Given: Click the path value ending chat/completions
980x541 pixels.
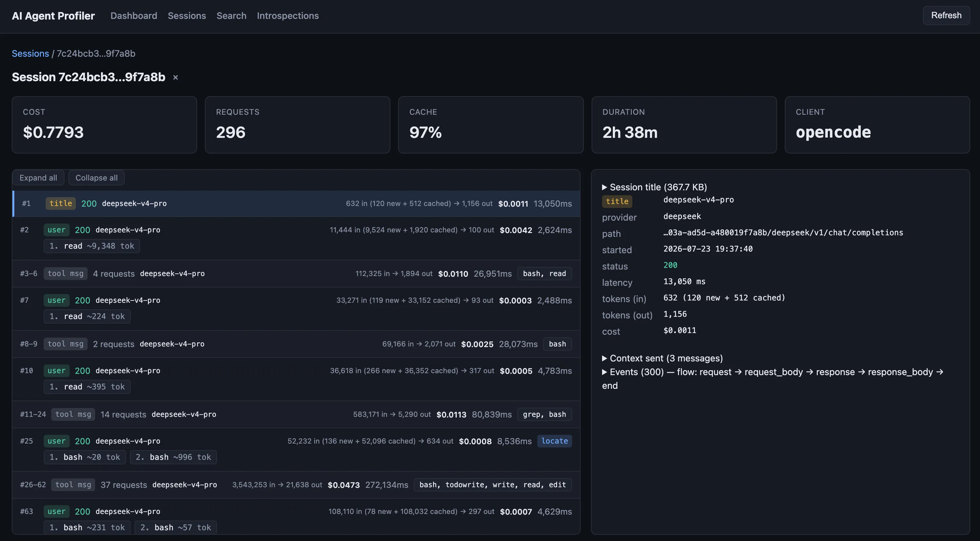Looking at the screenshot, I should click(x=783, y=232).
